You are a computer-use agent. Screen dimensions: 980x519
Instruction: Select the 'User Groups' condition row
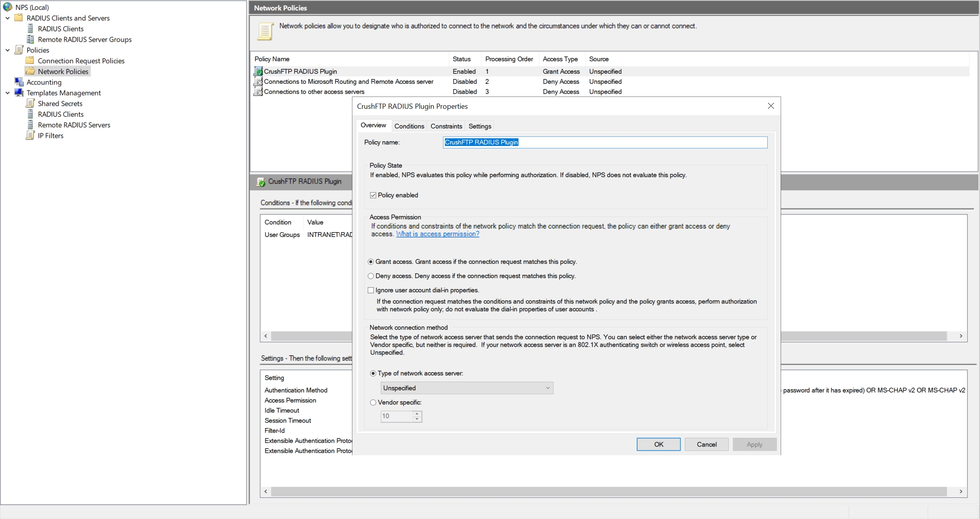click(306, 235)
